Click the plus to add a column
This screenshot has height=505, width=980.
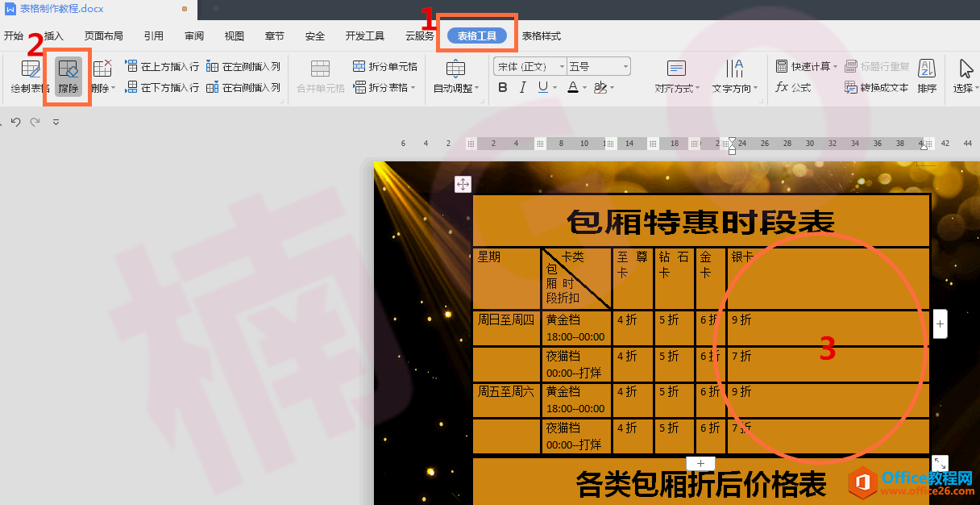(x=940, y=323)
